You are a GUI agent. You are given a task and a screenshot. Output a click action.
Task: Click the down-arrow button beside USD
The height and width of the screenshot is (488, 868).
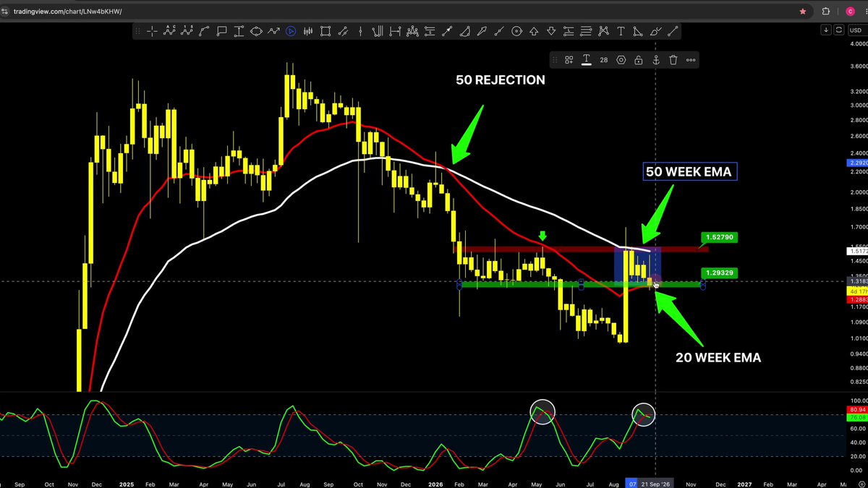point(826,30)
